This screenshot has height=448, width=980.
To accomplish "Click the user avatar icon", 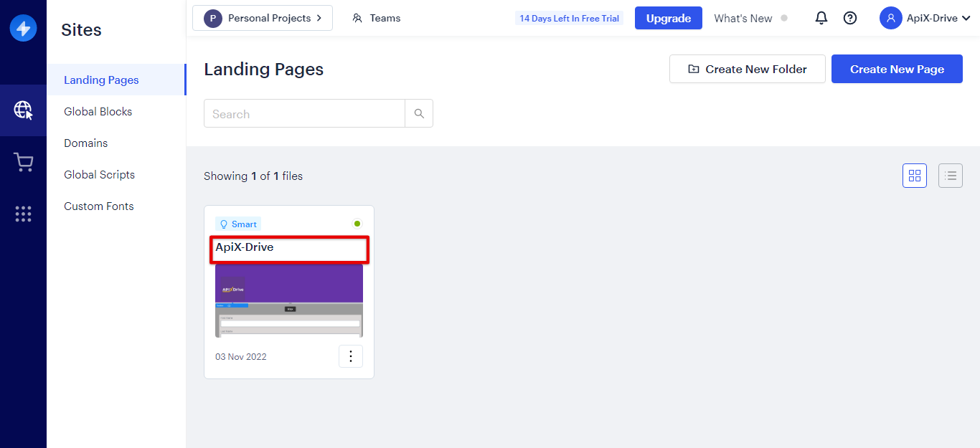I will click(891, 18).
